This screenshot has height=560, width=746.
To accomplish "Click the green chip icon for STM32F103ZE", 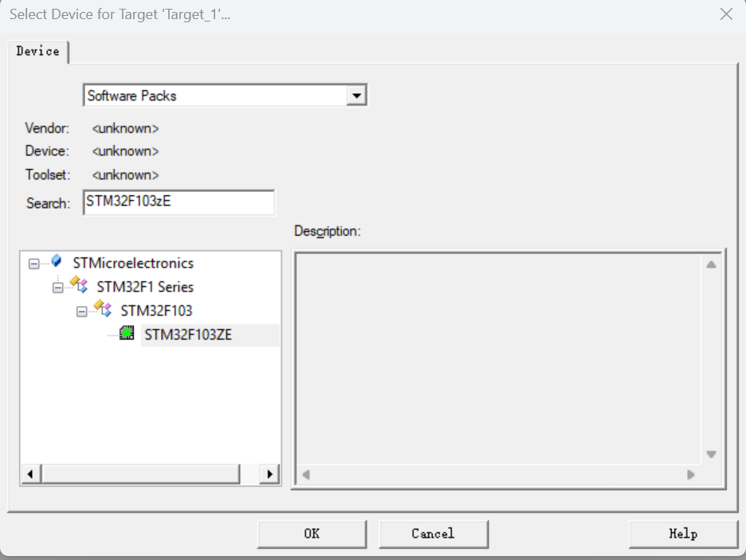I will click(x=127, y=334).
